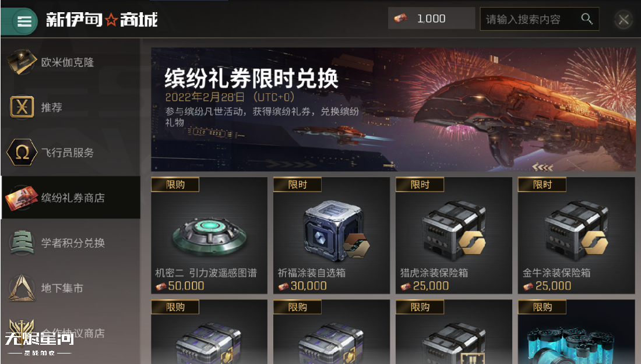Image resolution: width=641 pixels, height=364 pixels.
Task: Open the 学者积分兑换 icon
Action: click(x=22, y=243)
